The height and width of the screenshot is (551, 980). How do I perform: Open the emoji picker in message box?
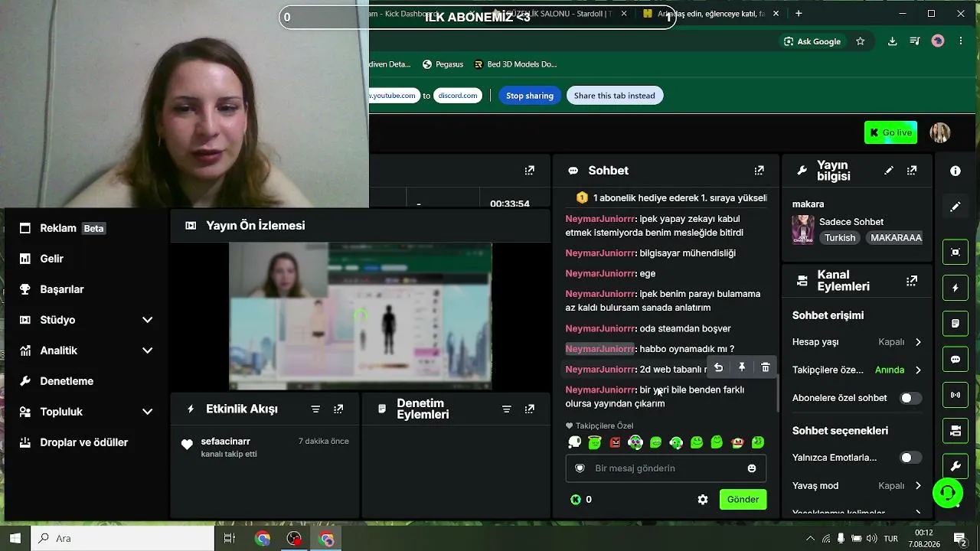click(752, 468)
